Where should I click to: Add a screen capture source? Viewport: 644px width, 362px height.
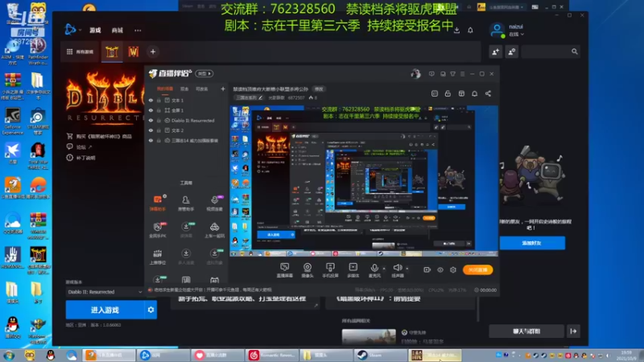pyautogui.click(x=284, y=270)
